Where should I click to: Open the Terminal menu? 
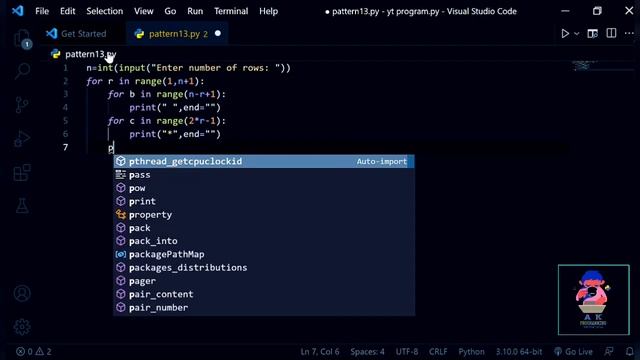coord(231,11)
